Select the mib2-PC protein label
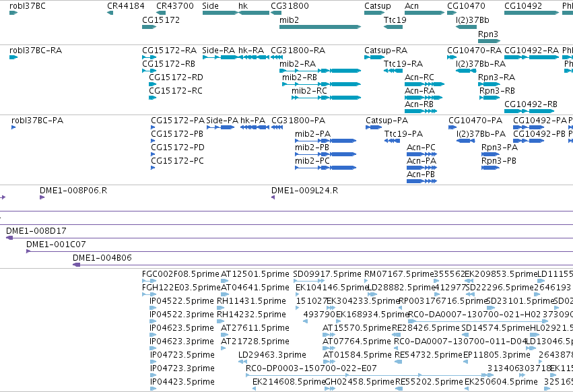Image resolution: width=573 pixels, height=392 pixels. click(x=312, y=161)
